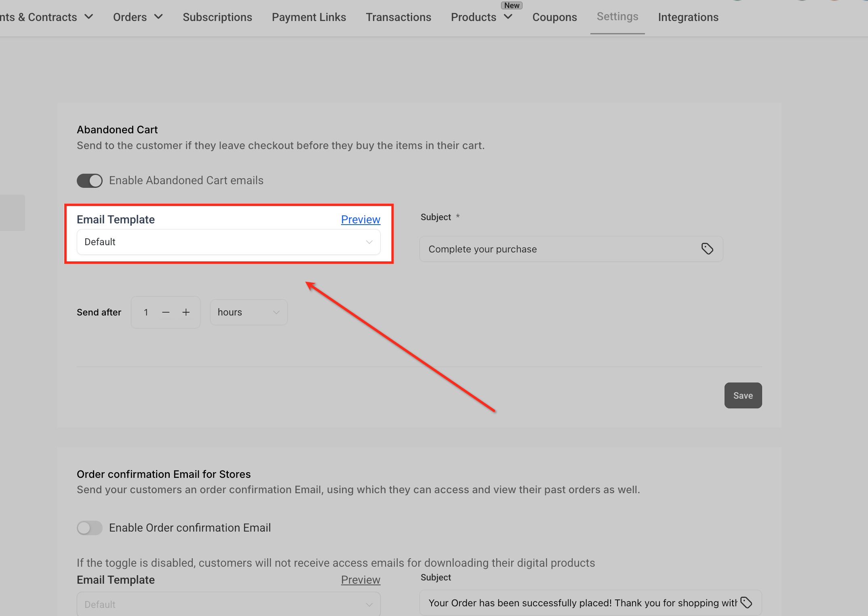Click plus icon in Send after stepper

click(186, 312)
